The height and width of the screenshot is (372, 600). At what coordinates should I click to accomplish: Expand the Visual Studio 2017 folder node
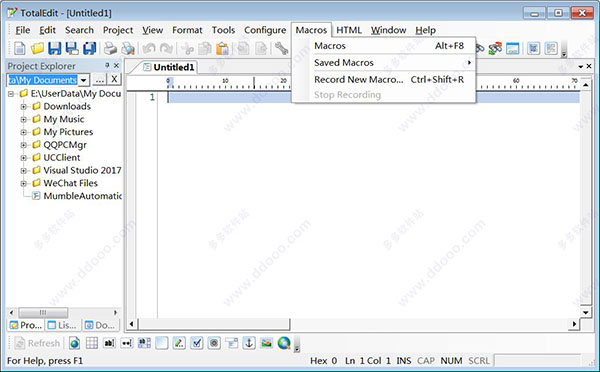pos(24,171)
